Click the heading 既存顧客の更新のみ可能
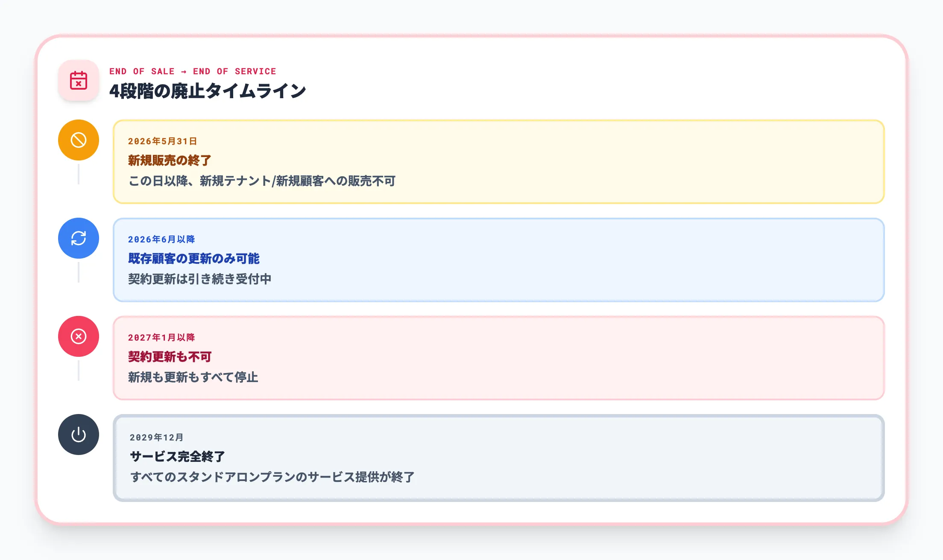The image size is (943, 560). coord(194,259)
